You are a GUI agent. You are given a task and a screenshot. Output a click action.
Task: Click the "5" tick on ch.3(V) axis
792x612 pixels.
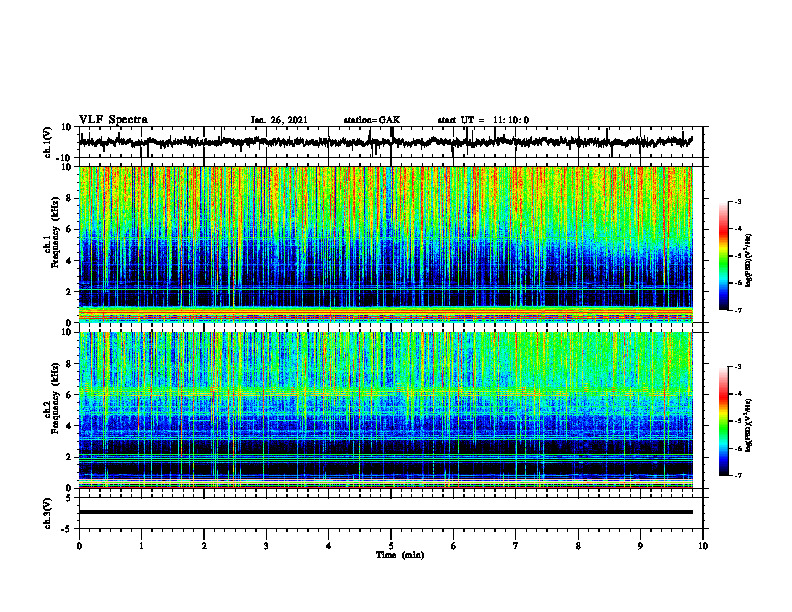click(x=69, y=497)
